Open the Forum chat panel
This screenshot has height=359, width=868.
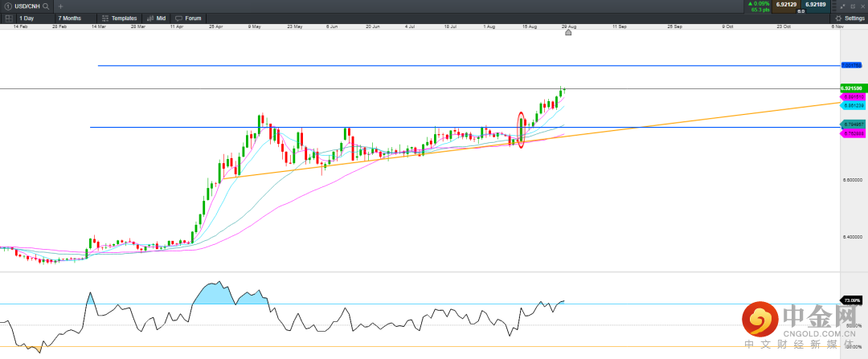click(189, 18)
